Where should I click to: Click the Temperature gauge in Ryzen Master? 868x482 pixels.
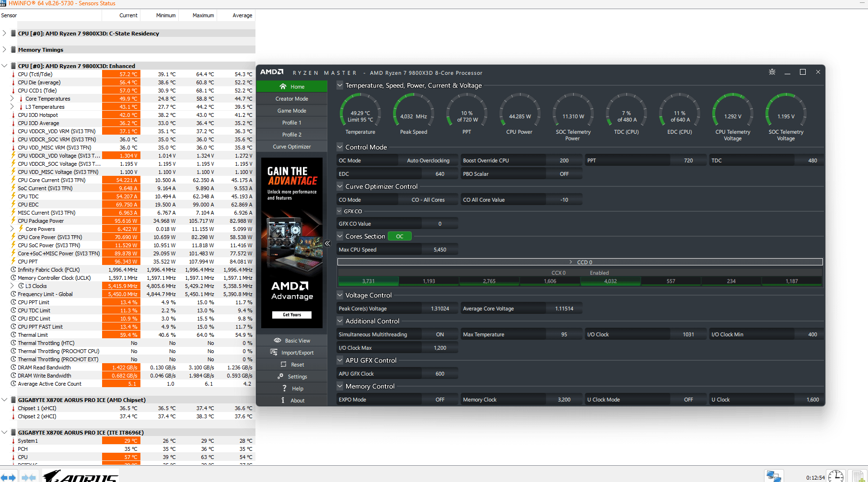(x=360, y=114)
